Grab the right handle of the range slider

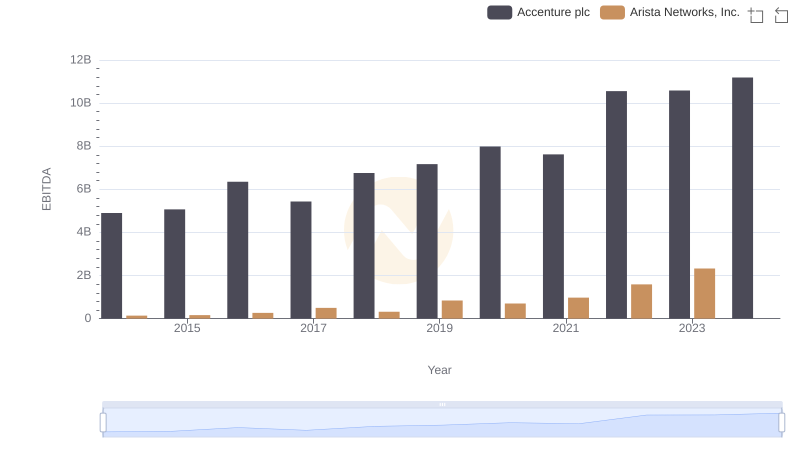(x=781, y=423)
